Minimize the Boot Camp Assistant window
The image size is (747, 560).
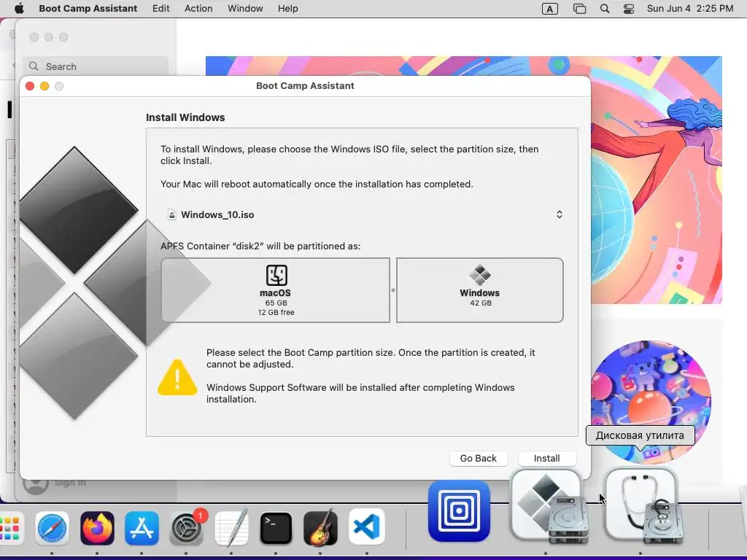pyautogui.click(x=44, y=86)
